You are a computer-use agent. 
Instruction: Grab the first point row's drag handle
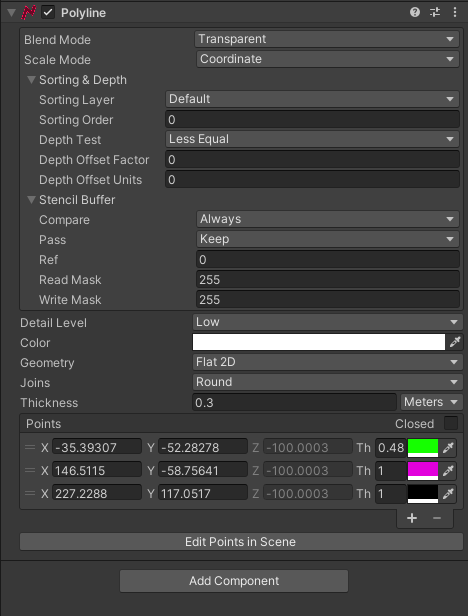pyautogui.click(x=30, y=447)
